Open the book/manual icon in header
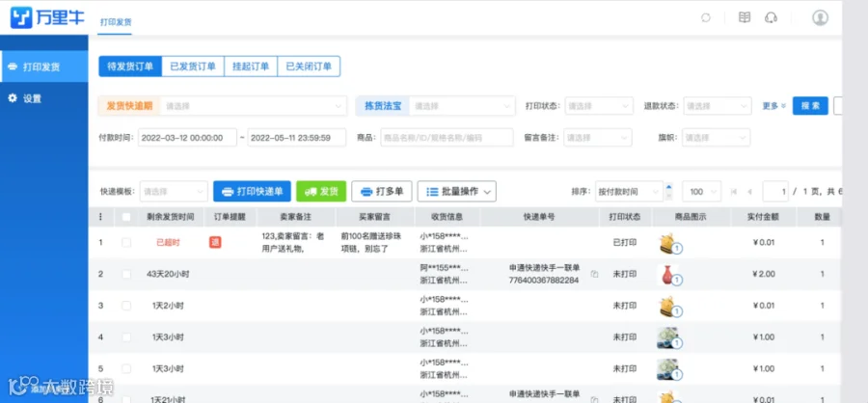This screenshot has height=403, width=868. pyautogui.click(x=745, y=17)
